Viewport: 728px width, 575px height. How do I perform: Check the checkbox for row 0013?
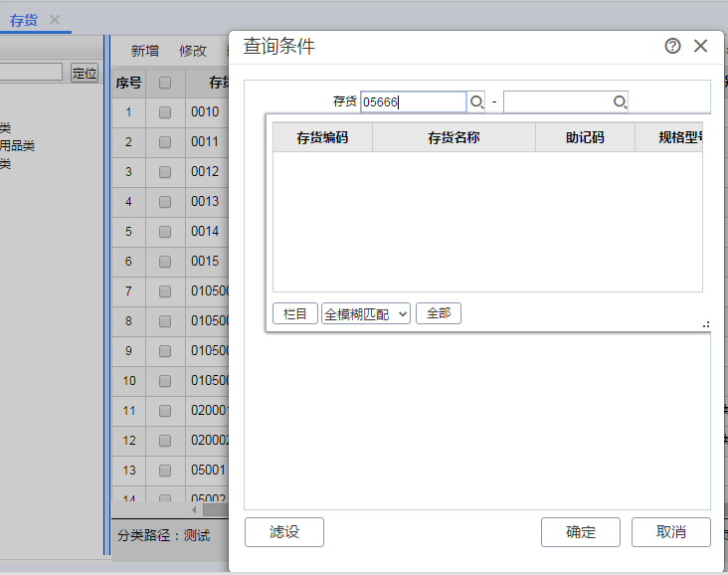click(x=165, y=202)
